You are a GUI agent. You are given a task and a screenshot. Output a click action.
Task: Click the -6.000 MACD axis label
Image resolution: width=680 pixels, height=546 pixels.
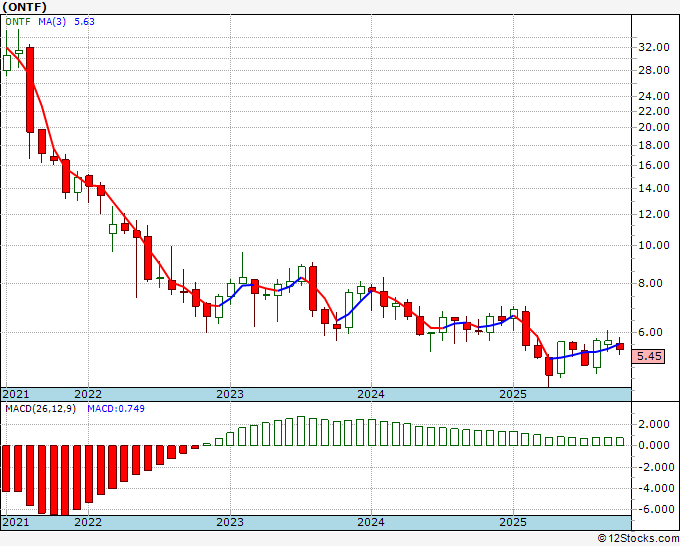point(655,509)
